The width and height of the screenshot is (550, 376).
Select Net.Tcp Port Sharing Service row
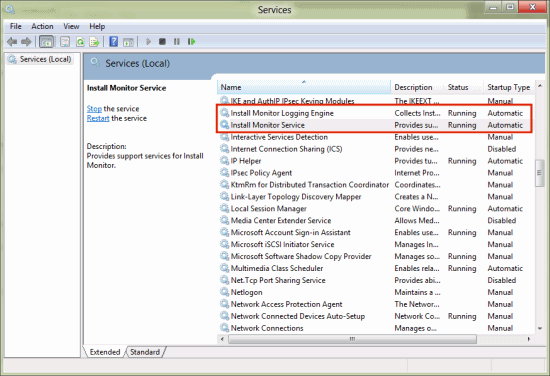(x=376, y=280)
